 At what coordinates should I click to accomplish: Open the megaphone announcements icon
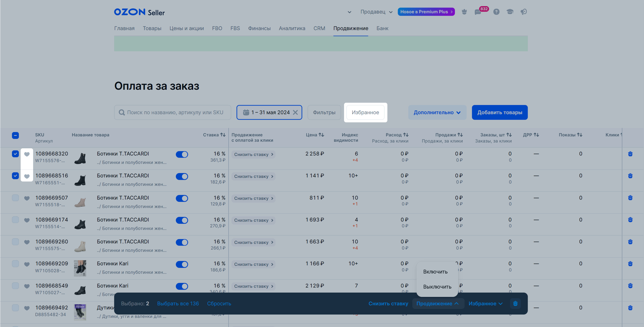(523, 12)
